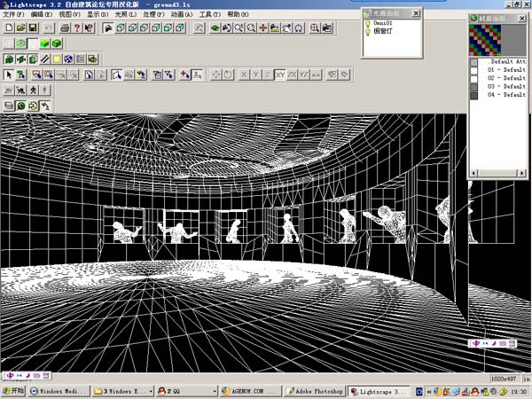532x399 pixels.
Task: Open the 开始 Start button
Action: point(14,391)
